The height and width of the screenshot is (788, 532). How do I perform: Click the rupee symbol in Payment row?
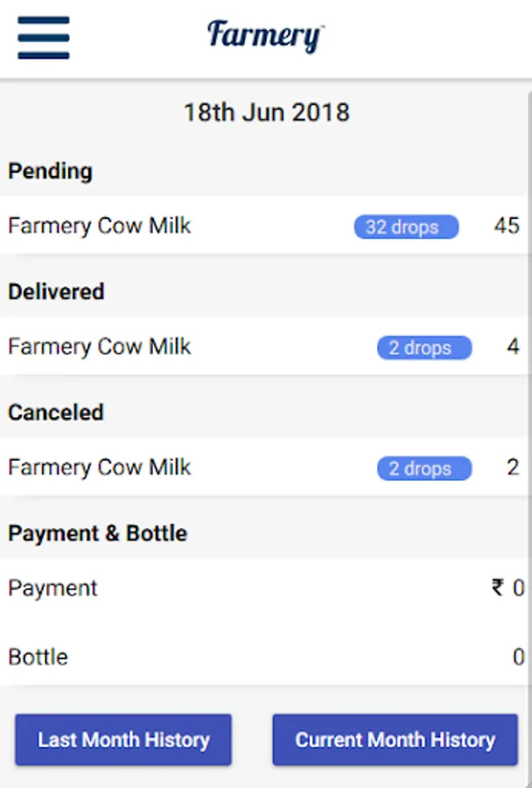click(498, 587)
